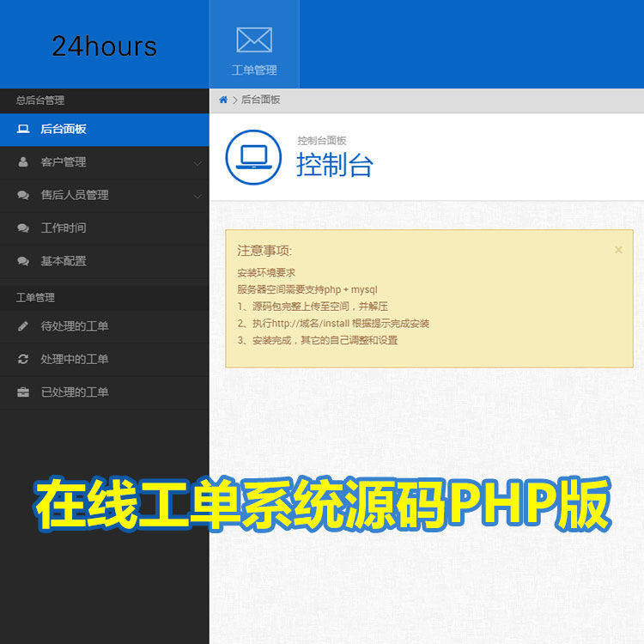
Task: Open 售后人员管理 menu item
Action: 104,195
